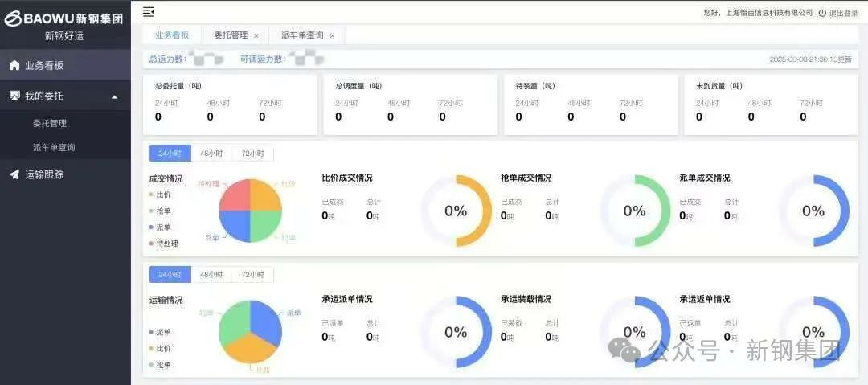
Task: Close the 派车单查询 tab
Action: coord(332,35)
